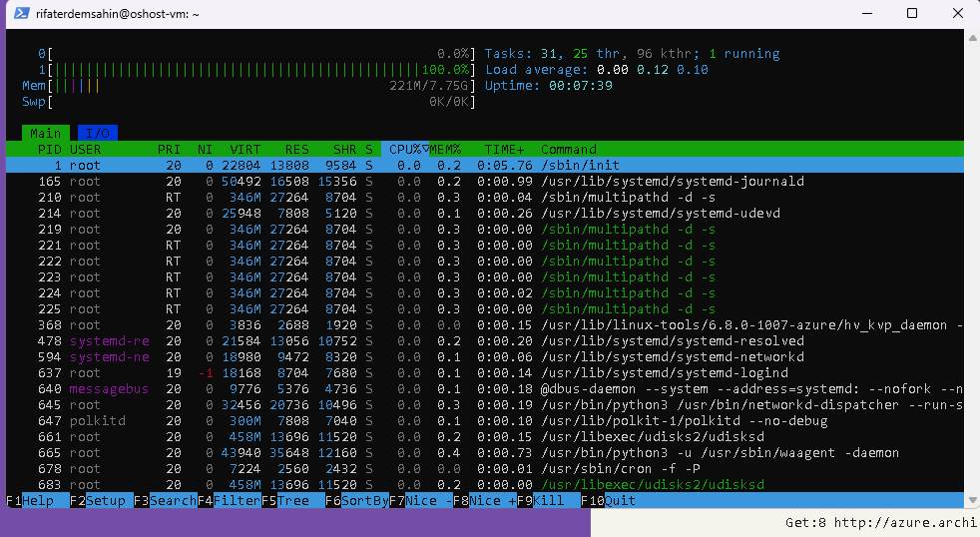Select the udisksd thread row with PID 683
Screen dimensions: 980x537
click(484, 484)
